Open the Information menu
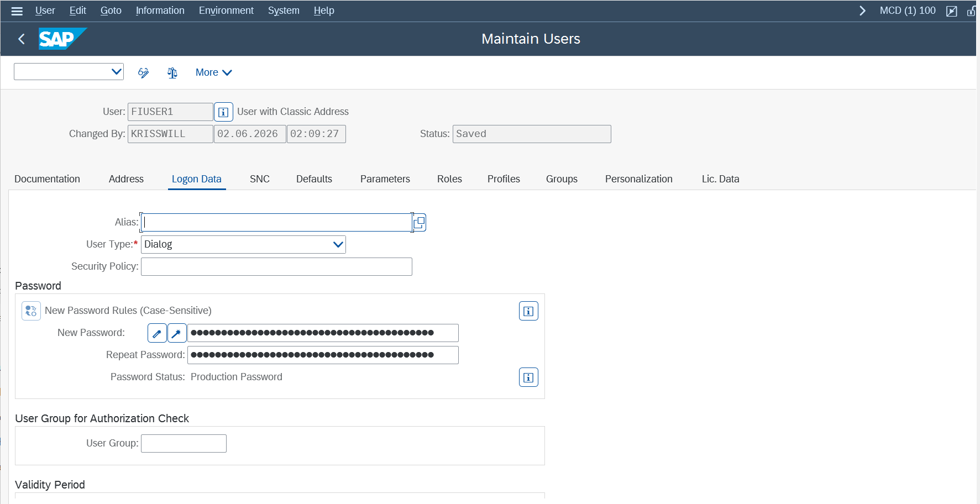Image resolution: width=980 pixels, height=504 pixels. tap(160, 11)
